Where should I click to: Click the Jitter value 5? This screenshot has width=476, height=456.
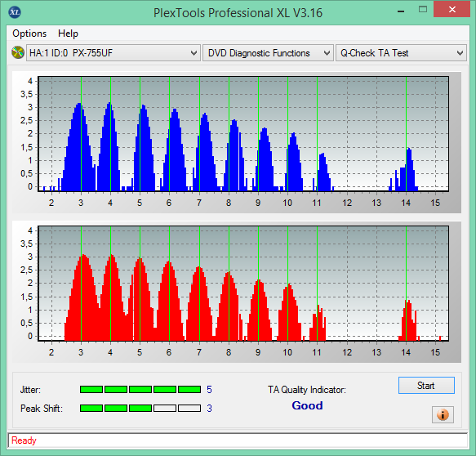click(x=209, y=390)
